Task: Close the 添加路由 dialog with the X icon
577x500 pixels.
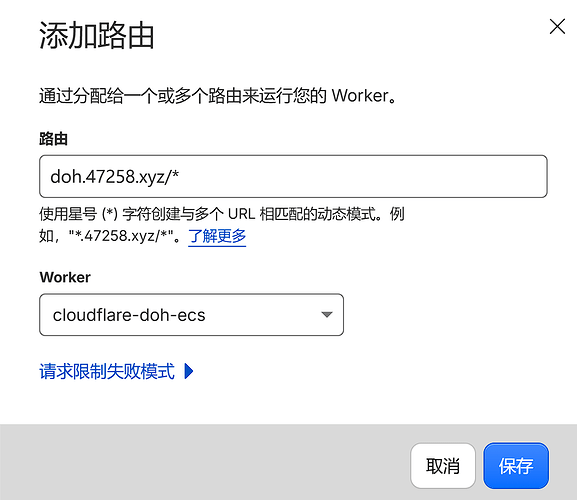Action: (557, 26)
